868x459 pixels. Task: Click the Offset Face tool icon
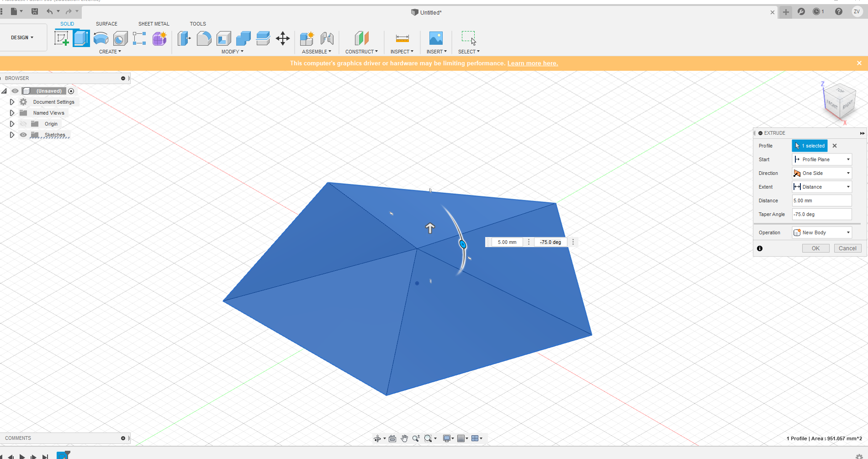point(263,38)
